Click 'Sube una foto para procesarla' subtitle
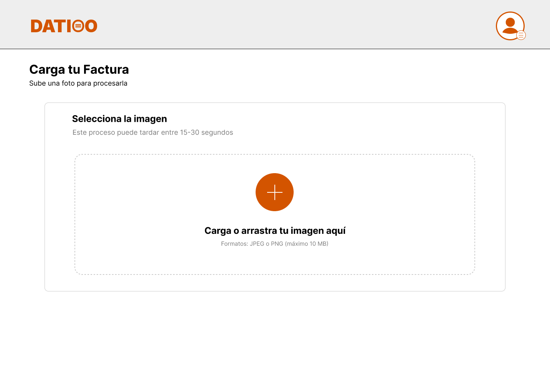The height and width of the screenshot is (392, 550). click(78, 83)
